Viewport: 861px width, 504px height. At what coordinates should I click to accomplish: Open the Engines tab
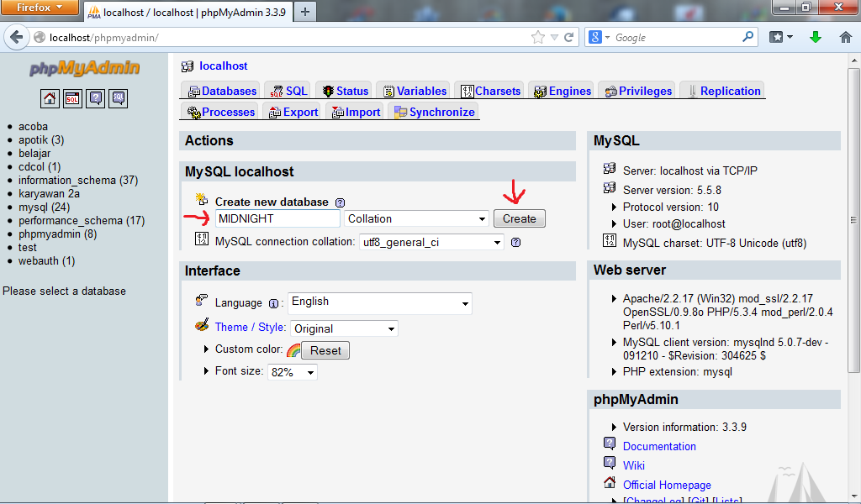click(x=563, y=91)
